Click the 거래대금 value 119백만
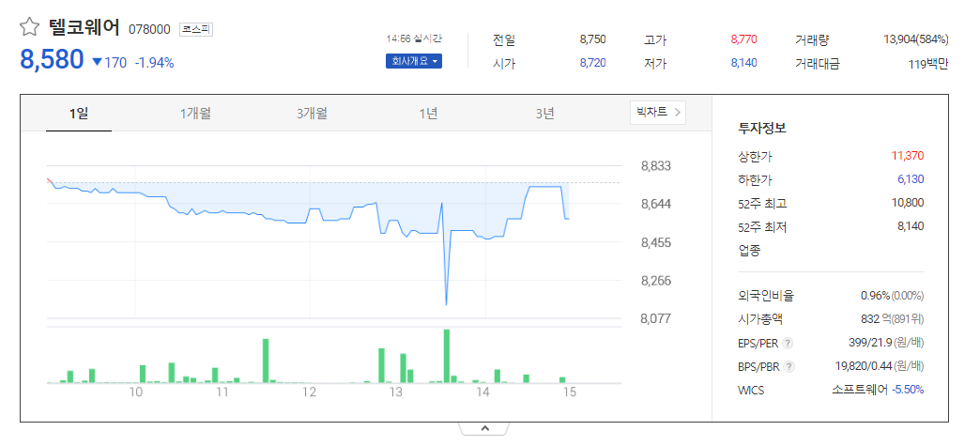This screenshot has height=446, width=980. pyautogui.click(x=928, y=63)
